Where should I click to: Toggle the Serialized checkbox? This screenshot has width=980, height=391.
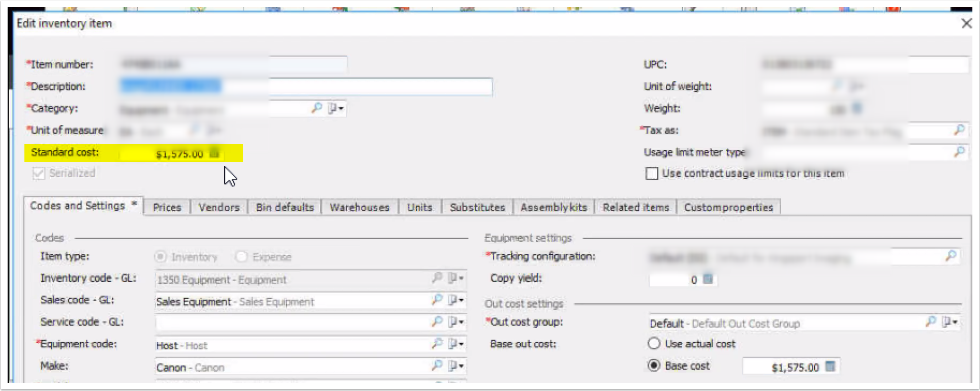pyautogui.click(x=39, y=173)
